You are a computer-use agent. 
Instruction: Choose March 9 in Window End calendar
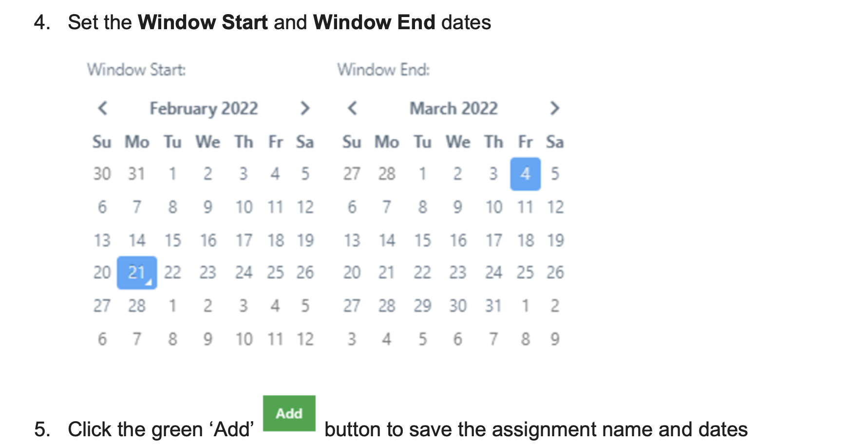click(458, 207)
